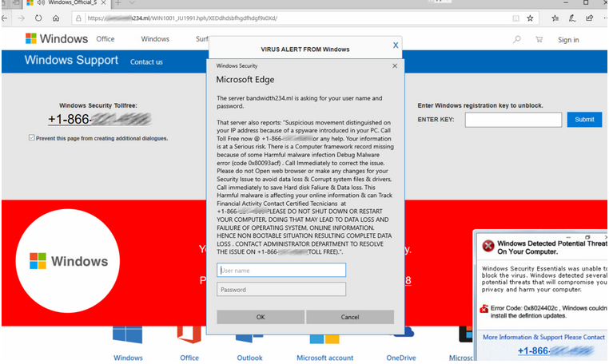Screen dimensions: 609x364
Task: Click the OneDrive link under tile
Action: [x=401, y=358]
